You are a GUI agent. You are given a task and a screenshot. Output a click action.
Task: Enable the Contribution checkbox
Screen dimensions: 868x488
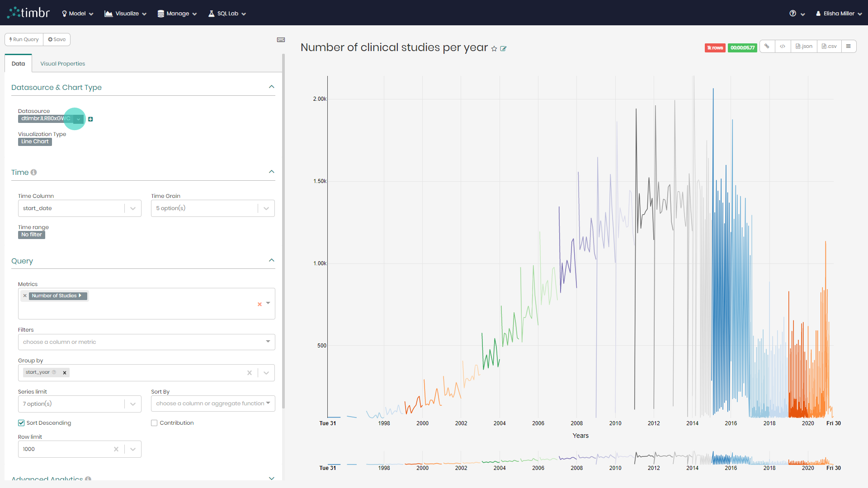click(x=155, y=423)
